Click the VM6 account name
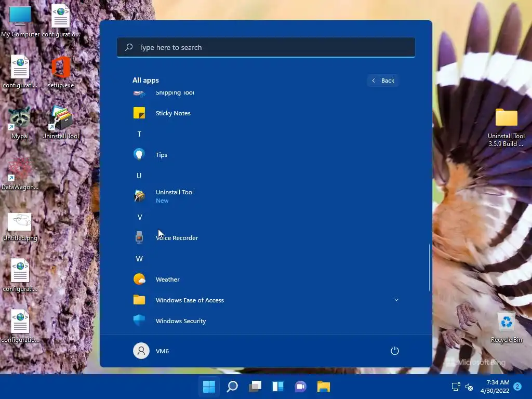Viewport: 532px width, 399px height. point(162,351)
